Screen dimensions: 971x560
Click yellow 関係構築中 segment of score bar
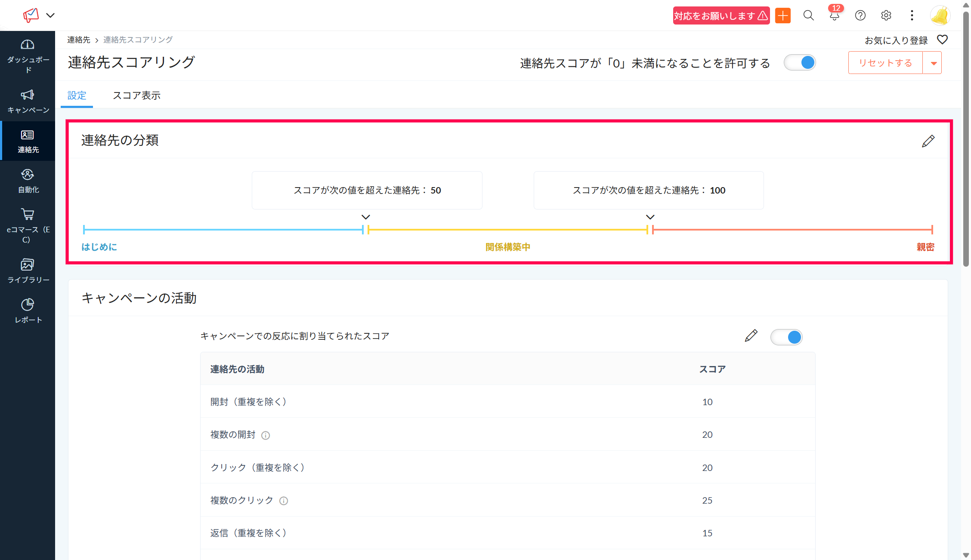[507, 230]
